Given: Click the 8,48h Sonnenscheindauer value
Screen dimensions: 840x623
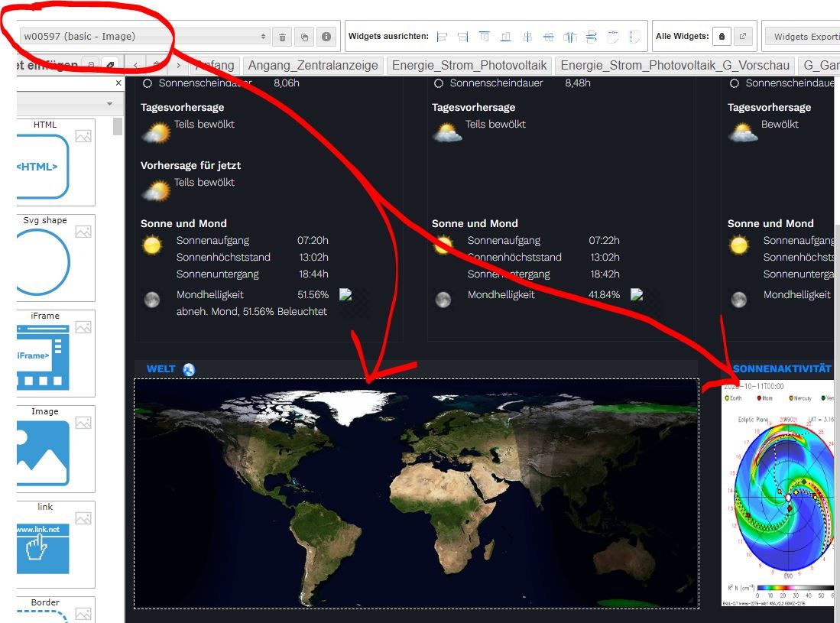Looking at the screenshot, I should click(578, 83).
